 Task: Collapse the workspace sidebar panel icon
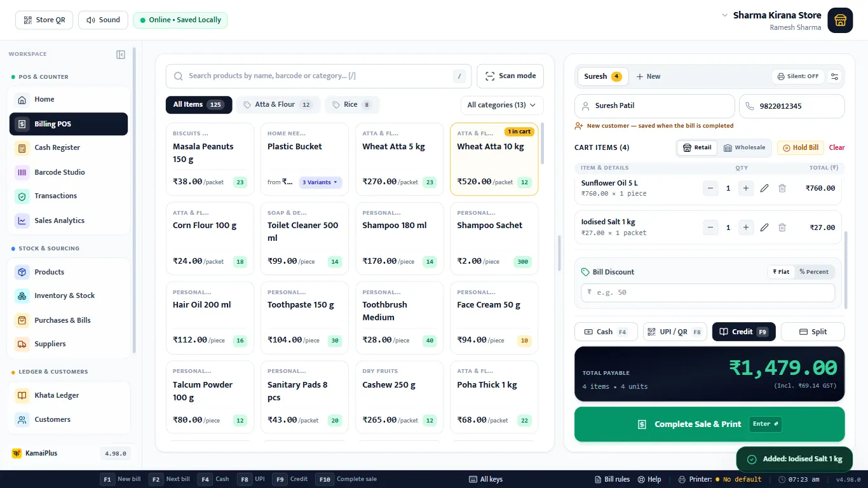click(x=121, y=55)
